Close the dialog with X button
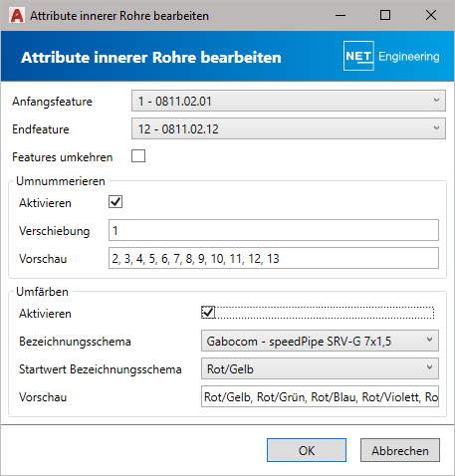Screen dimensions: 455x476 (x=431, y=15)
